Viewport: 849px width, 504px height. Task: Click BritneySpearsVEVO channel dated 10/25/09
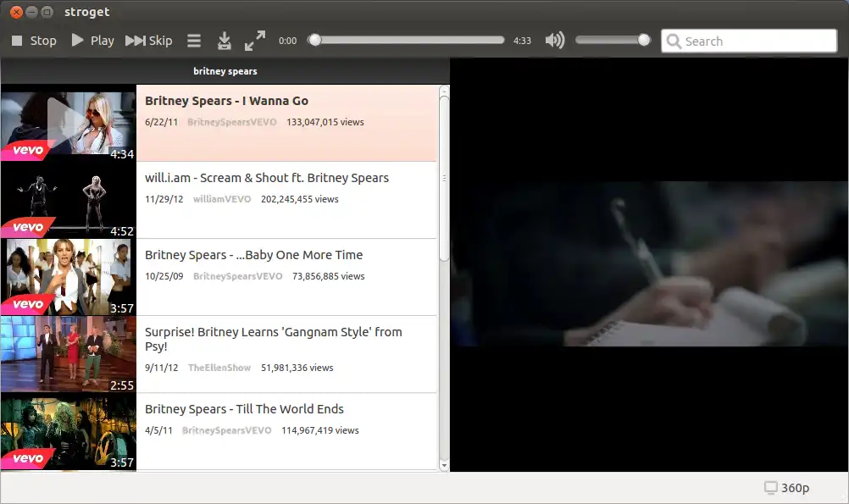click(x=238, y=276)
